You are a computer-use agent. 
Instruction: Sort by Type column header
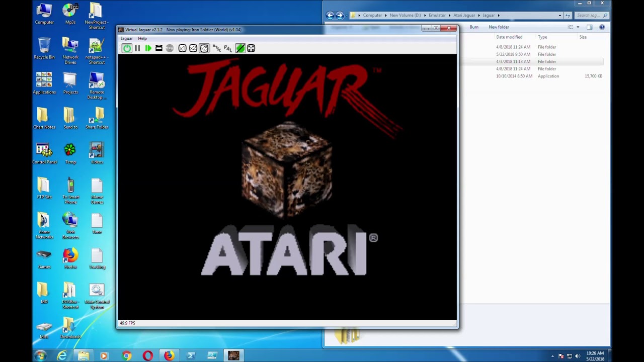pos(542,37)
